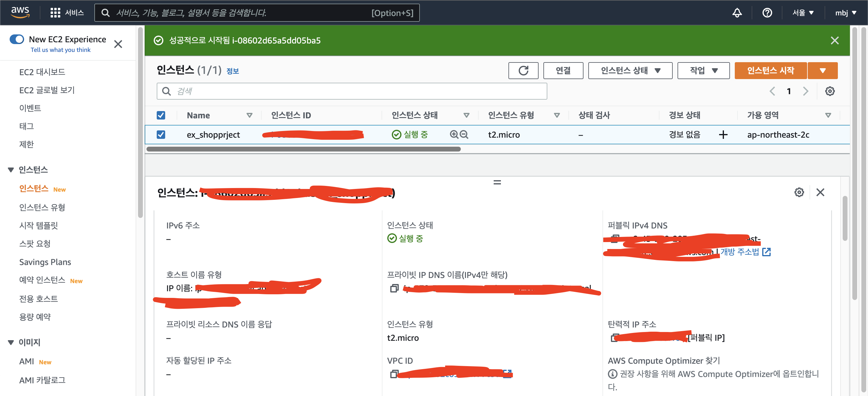This screenshot has width=868, height=396.
Task: Deselect the ex_shopprject row checkbox
Action: click(x=161, y=135)
